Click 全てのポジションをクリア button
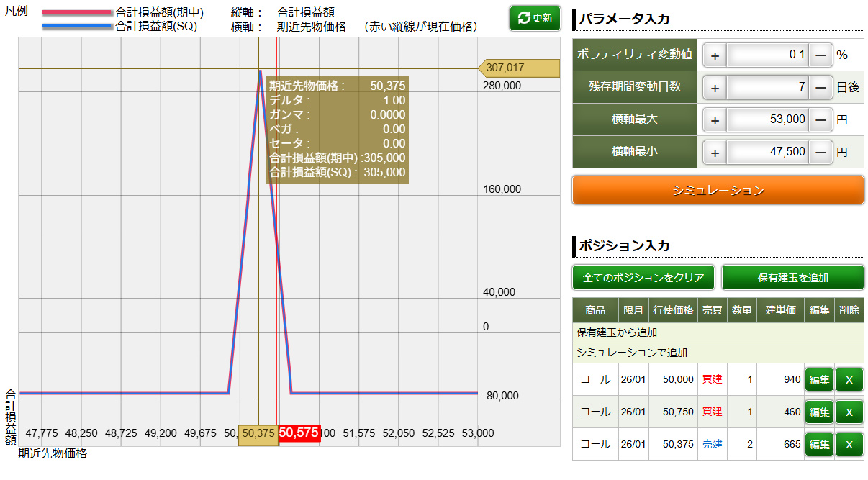 click(643, 278)
